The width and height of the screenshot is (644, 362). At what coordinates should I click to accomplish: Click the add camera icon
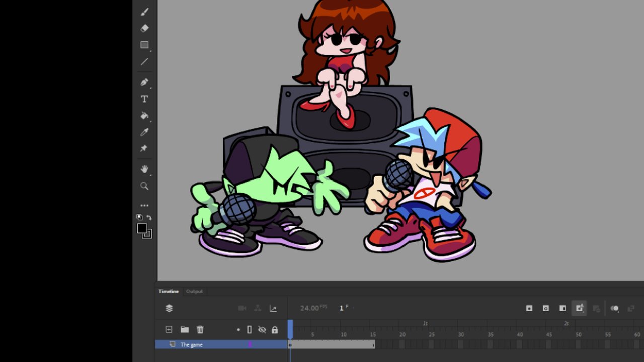[x=242, y=308]
